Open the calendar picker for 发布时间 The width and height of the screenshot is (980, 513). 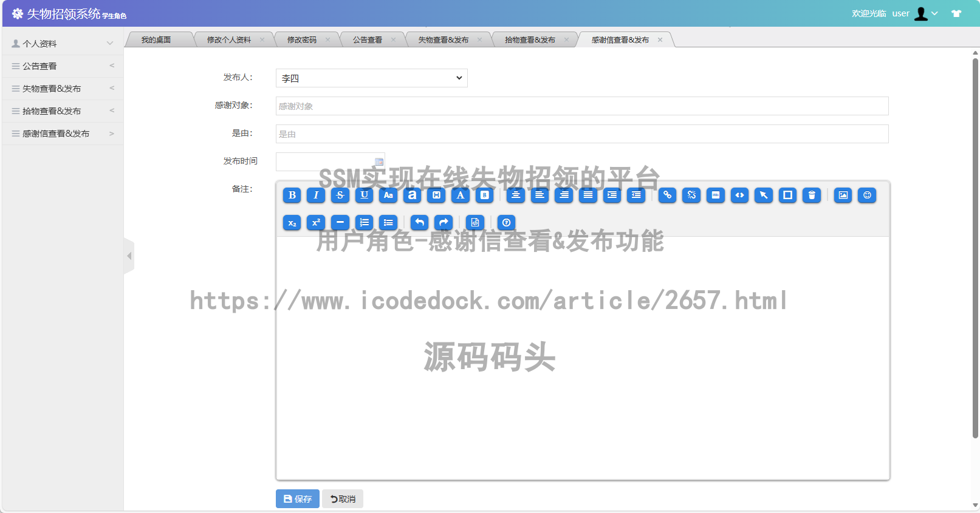point(379,162)
